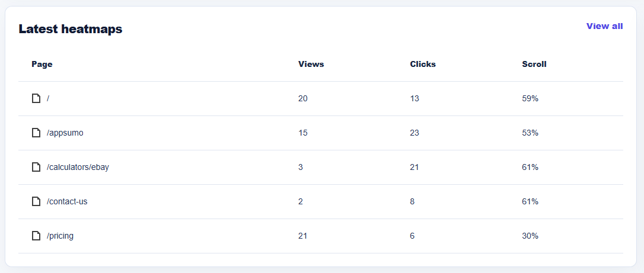Click the Views column header
644x273 pixels.
[311, 65]
